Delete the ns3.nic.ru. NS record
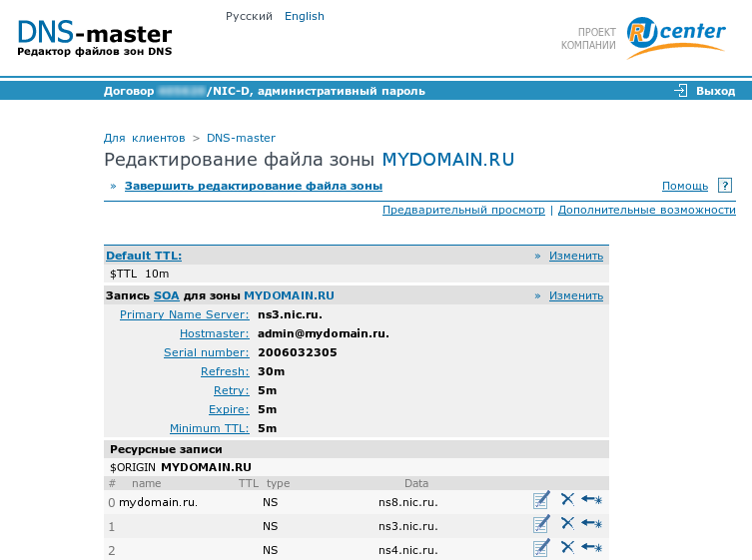The width and height of the screenshot is (752, 560). (x=567, y=523)
